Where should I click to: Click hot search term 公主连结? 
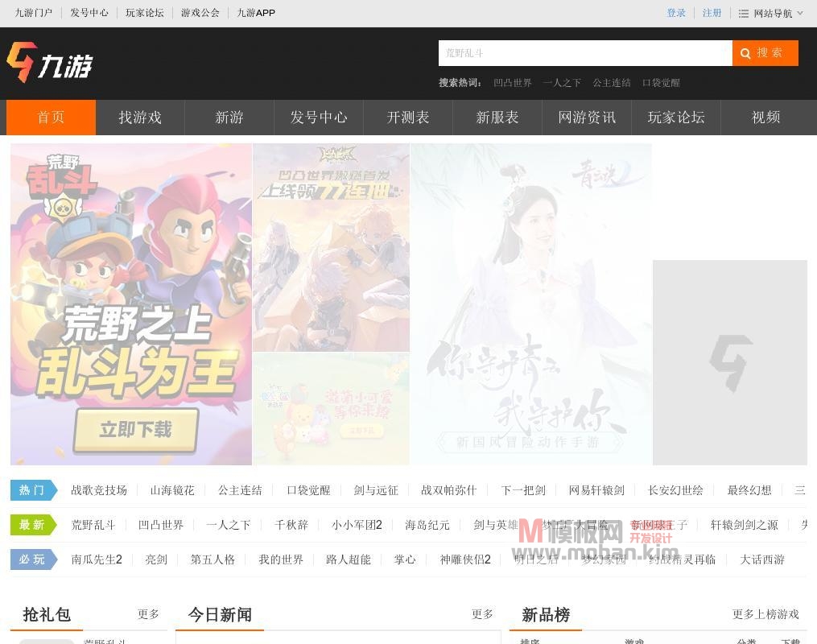[612, 83]
